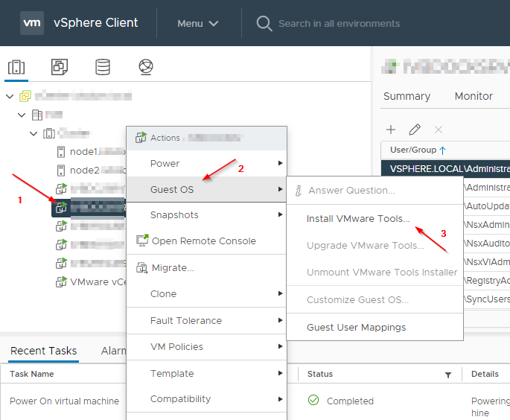The height and width of the screenshot is (420, 510).
Task: Open the Power submenu
Action: tap(206, 163)
